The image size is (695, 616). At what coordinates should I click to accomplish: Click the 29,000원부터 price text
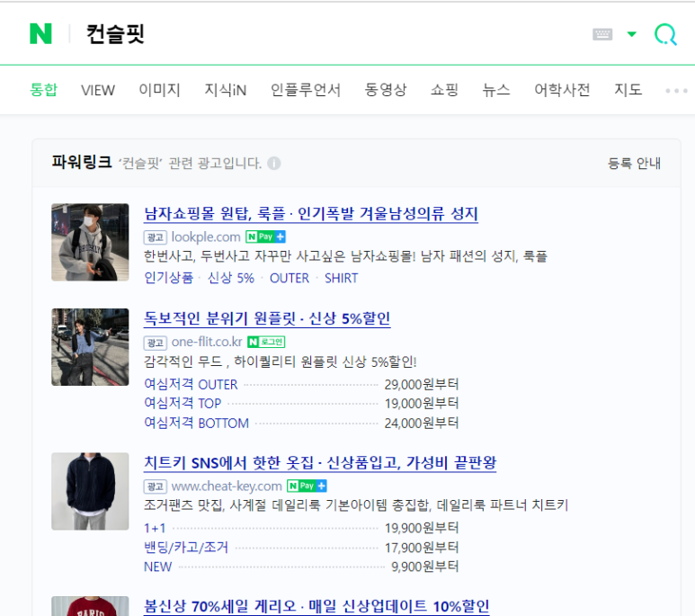click(422, 384)
